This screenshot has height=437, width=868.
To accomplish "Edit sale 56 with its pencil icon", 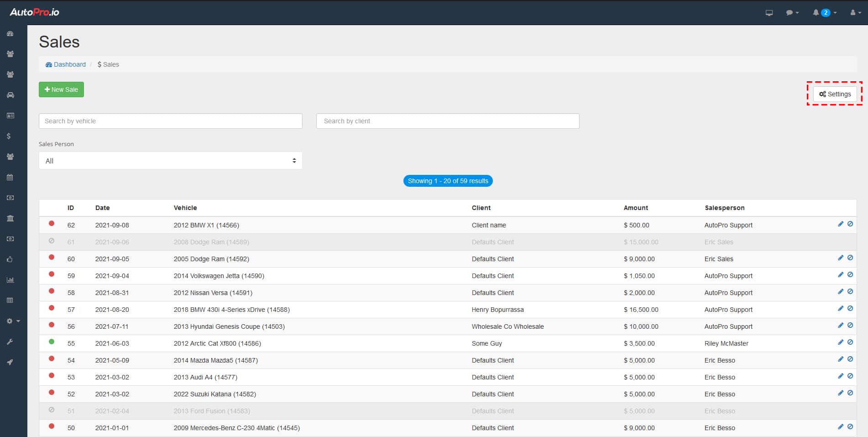I will [841, 326].
